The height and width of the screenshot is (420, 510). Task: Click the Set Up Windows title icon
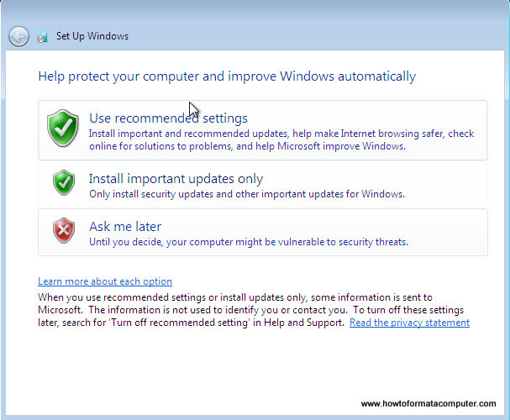click(43, 37)
